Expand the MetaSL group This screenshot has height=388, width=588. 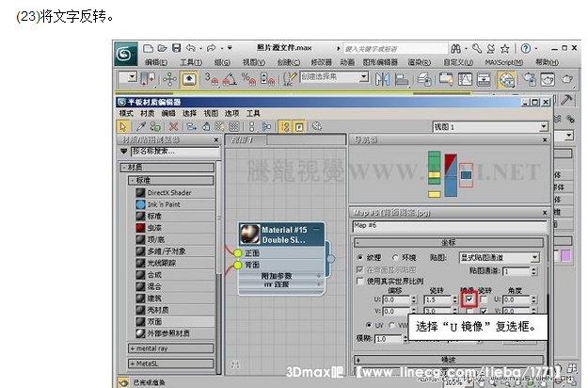point(171,364)
